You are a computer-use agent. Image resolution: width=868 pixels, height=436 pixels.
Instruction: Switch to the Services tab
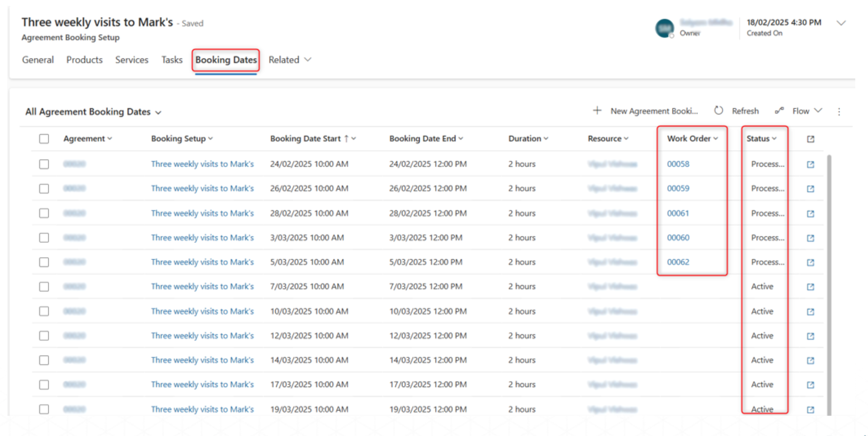point(132,60)
